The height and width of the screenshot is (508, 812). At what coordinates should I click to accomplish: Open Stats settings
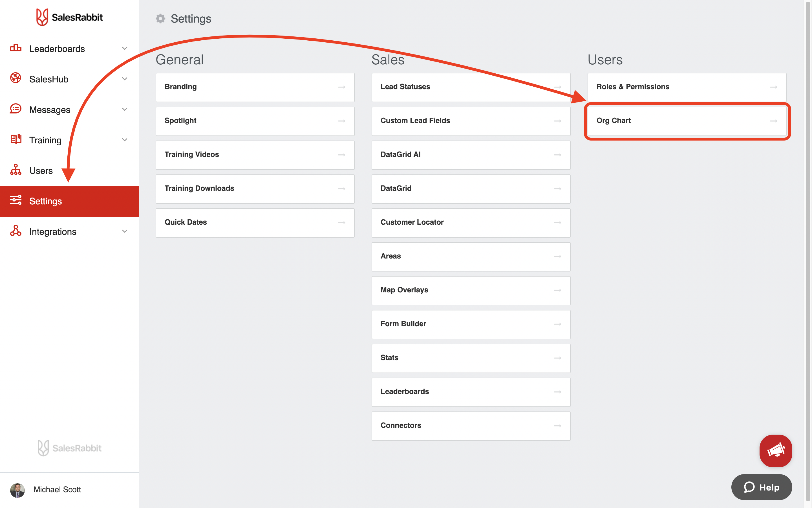tap(471, 358)
